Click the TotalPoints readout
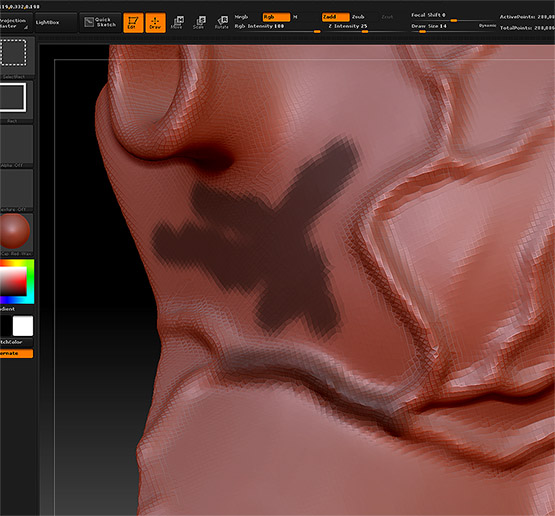This screenshot has width=555, height=516. (527, 28)
